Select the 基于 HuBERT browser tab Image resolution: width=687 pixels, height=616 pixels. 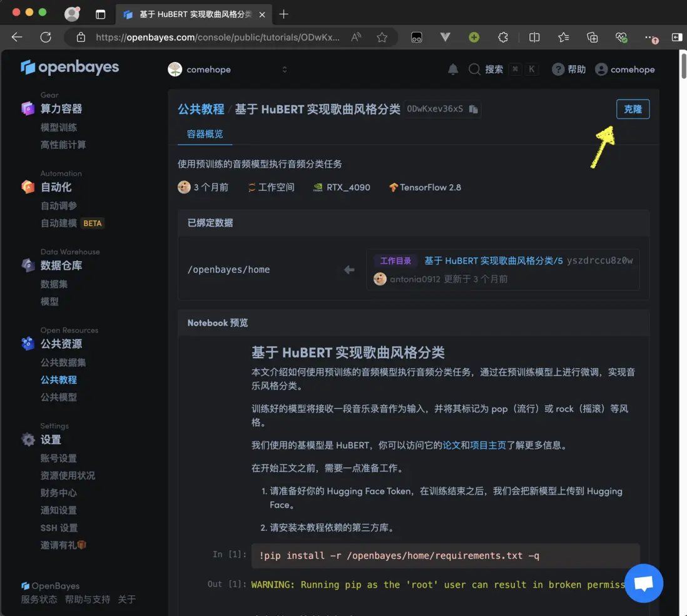pos(188,13)
